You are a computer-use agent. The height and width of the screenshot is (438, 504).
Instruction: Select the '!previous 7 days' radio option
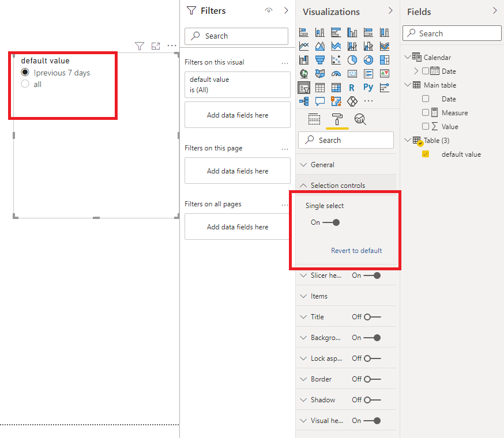(25, 72)
